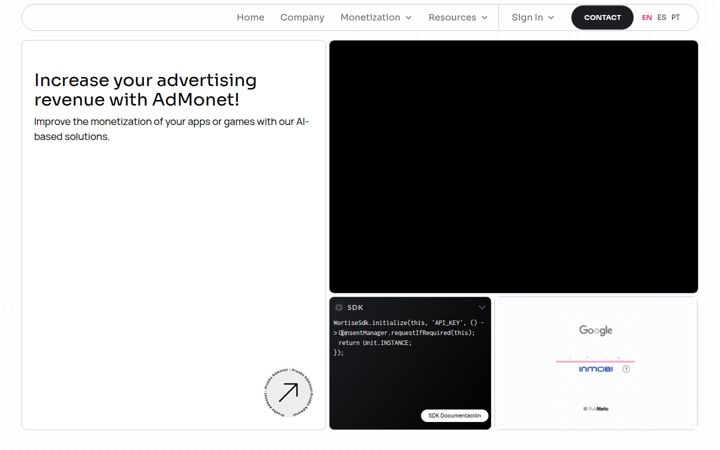Image resolution: width=720 pixels, height=450 pixels.
Task: Expand the Resources dropdown menu
Action: [x=458, y=17]
